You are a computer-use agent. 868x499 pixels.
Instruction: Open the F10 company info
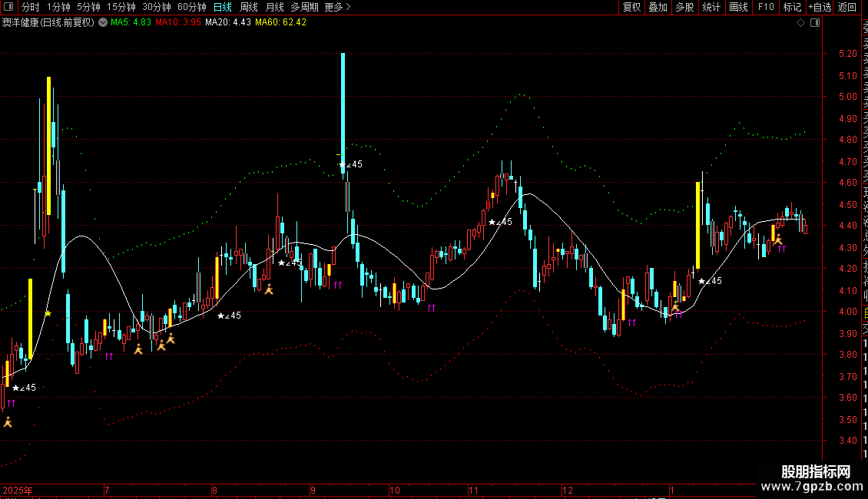tap(766, 7)
